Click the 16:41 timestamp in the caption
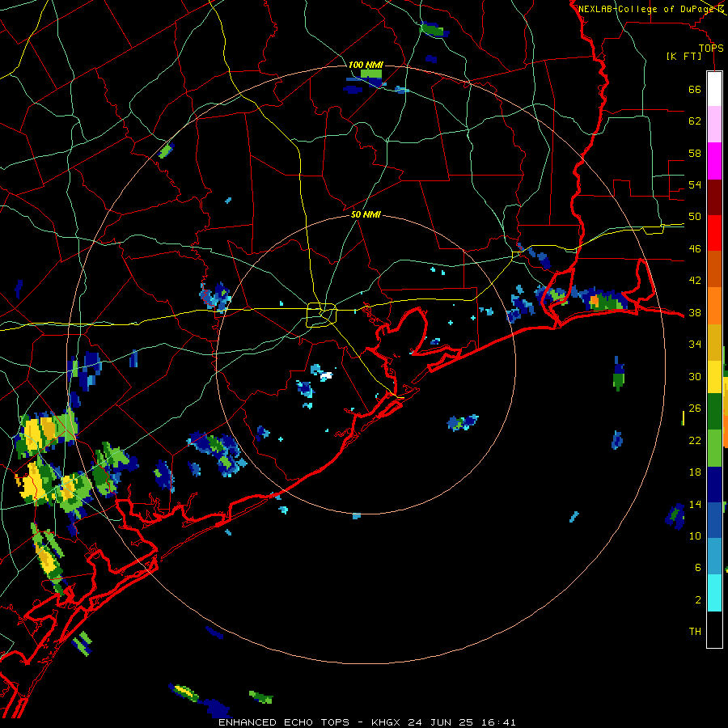Viewport: 728px width, 728px height. pyautogui.click(x=498, y=722)
